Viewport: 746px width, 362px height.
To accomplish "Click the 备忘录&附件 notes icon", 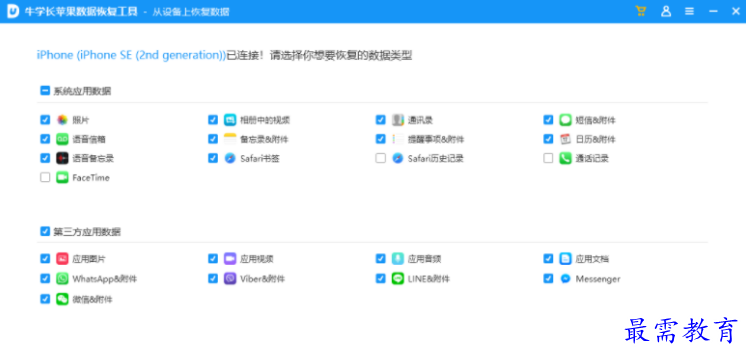I will pyautogui.click(x=230, y=139).
